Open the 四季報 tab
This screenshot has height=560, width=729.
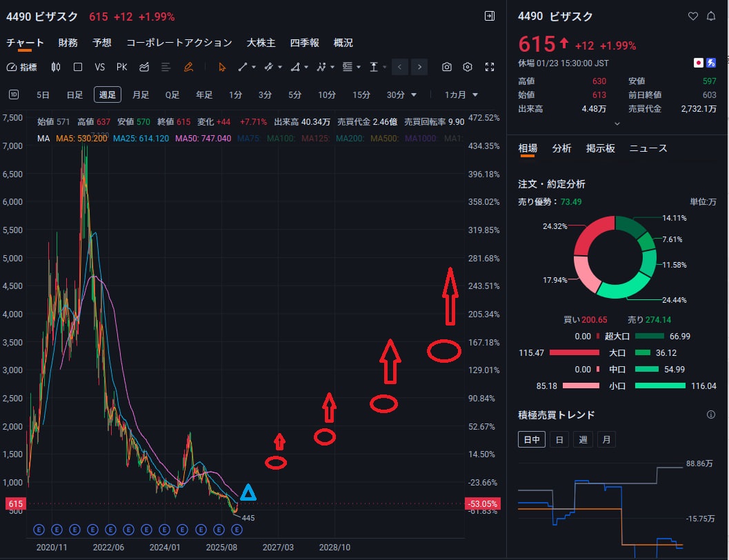pos(305,43)
